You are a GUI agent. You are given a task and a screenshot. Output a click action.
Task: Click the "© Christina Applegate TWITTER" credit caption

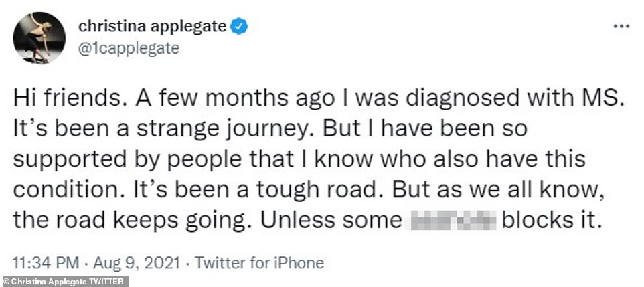click(65, 281)
